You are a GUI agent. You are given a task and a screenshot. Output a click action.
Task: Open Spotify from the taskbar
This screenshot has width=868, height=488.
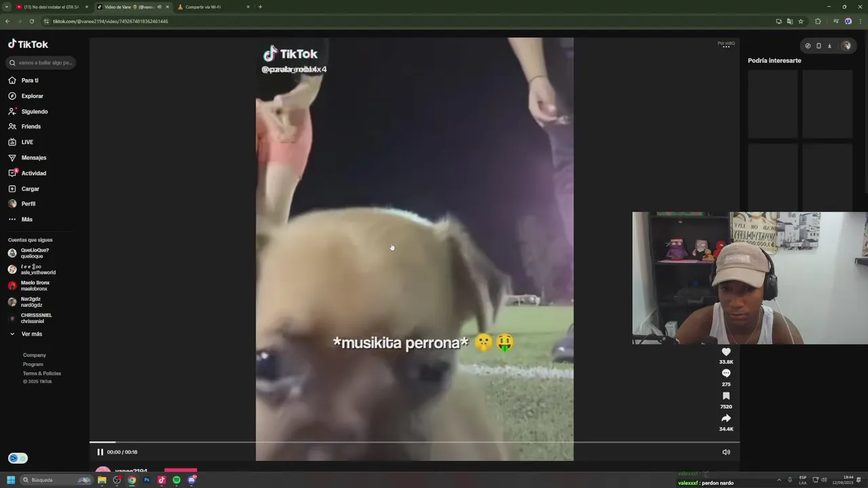(176, 480)
